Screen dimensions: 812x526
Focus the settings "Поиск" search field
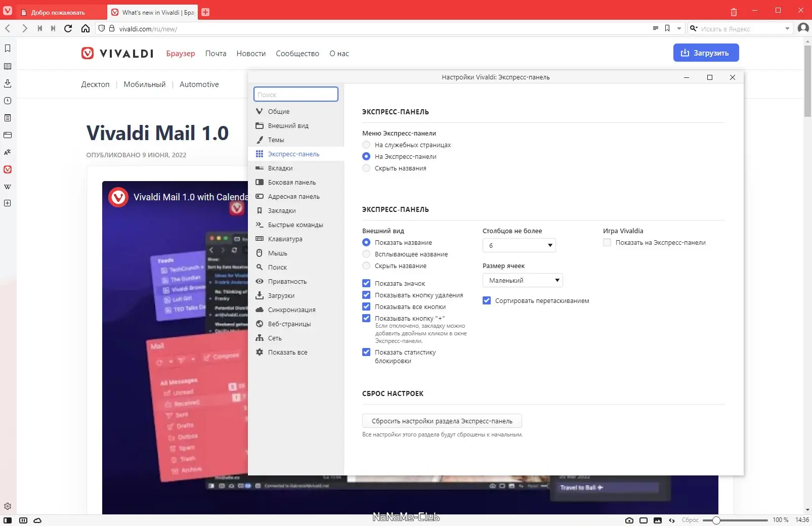296,95
